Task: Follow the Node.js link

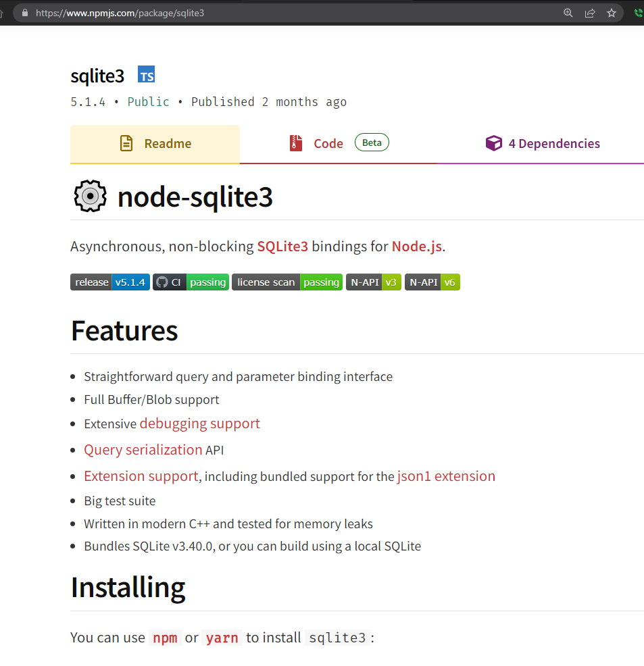Action: pyautogui.click(x=417, y=247)
